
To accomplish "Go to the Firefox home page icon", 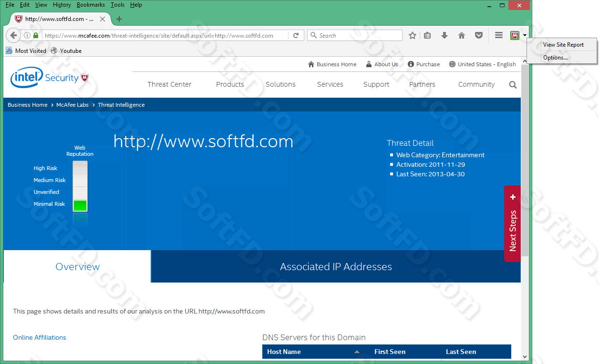I will click(462, 35).
